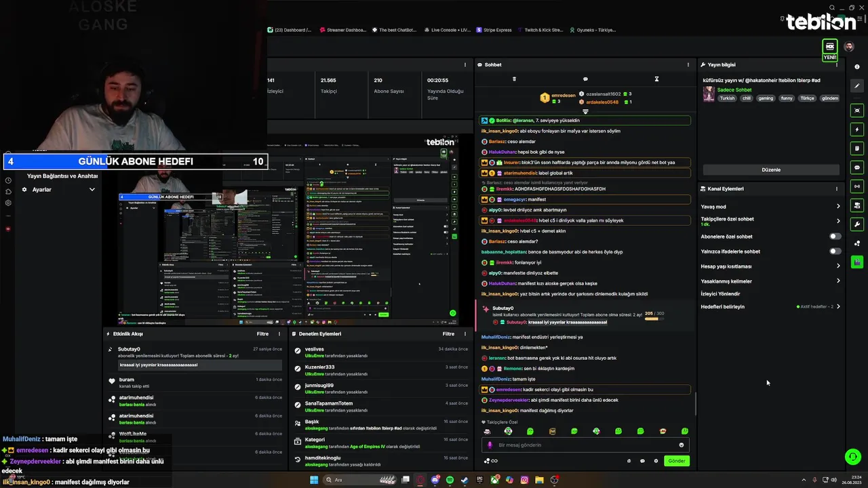Open the streamer profile avatar menu
The image size is (868, 488).
tap(849, 47)
